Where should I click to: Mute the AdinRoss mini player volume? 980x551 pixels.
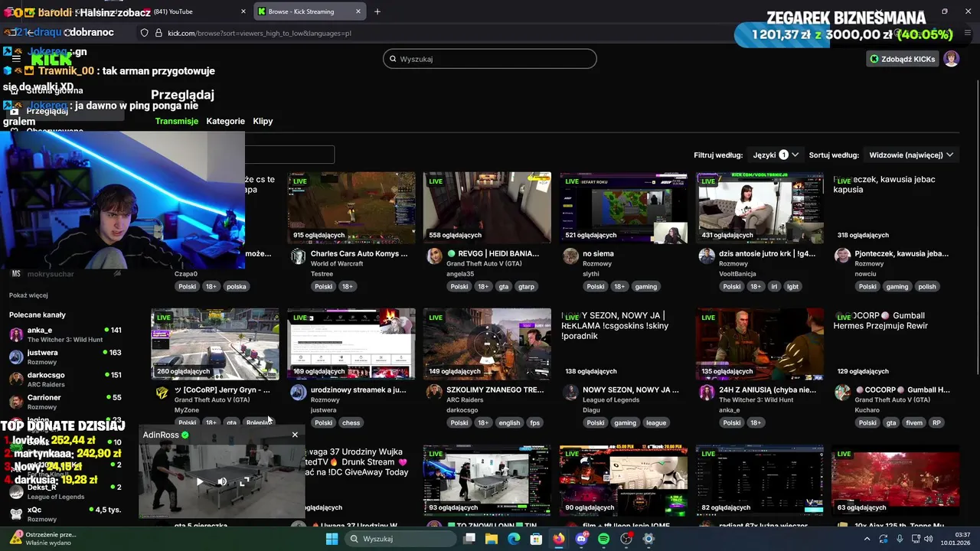click(x=222, y=482)
